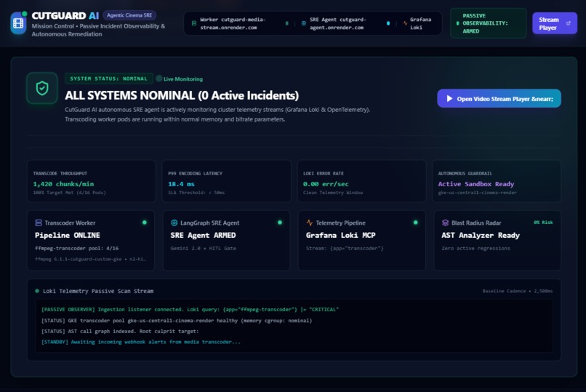Click Passive Observability: Armed badge

pos(488,23)
